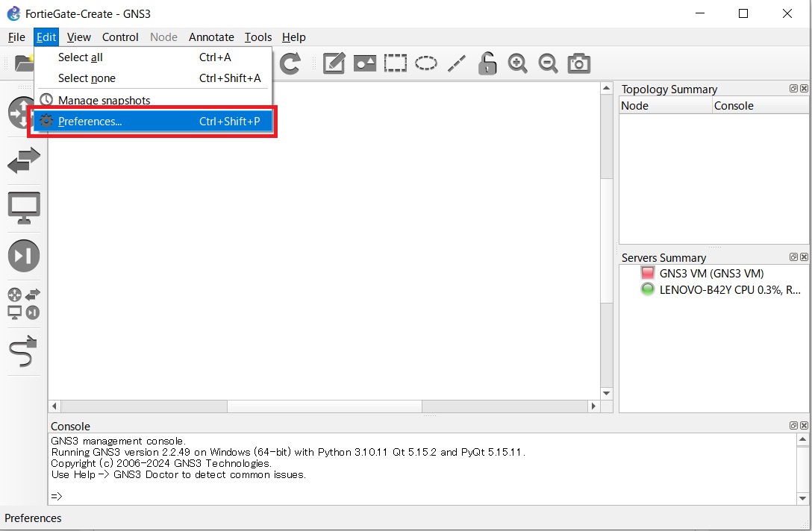Click the open project folder icon

click(x=24, y=63)
